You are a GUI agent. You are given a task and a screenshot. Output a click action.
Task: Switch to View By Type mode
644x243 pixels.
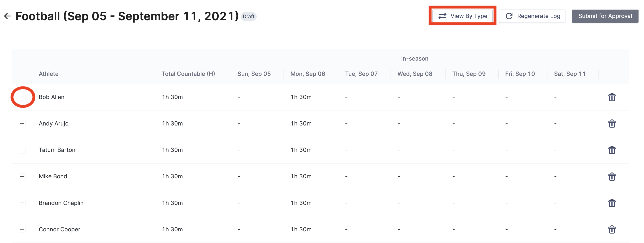click(462, 16)
